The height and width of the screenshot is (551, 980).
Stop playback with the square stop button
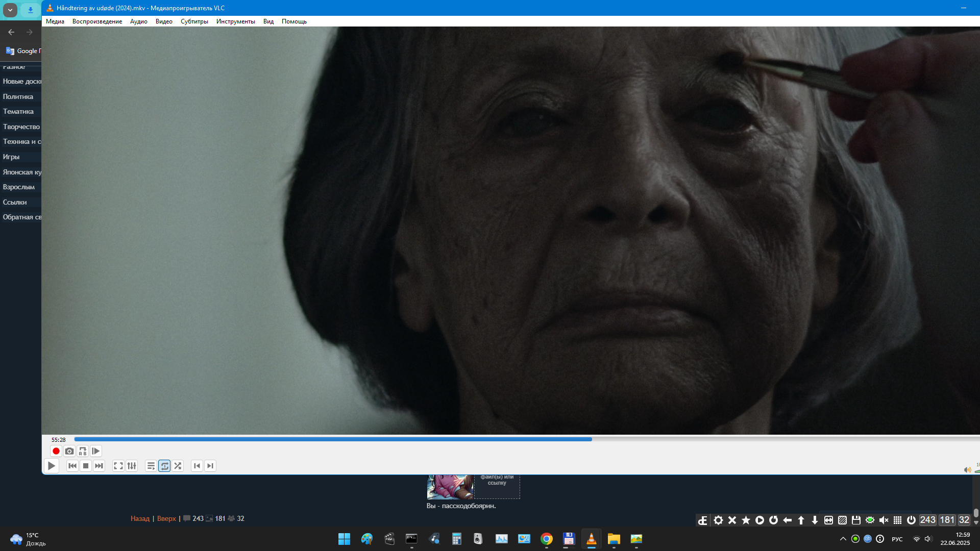pos(86,466)
